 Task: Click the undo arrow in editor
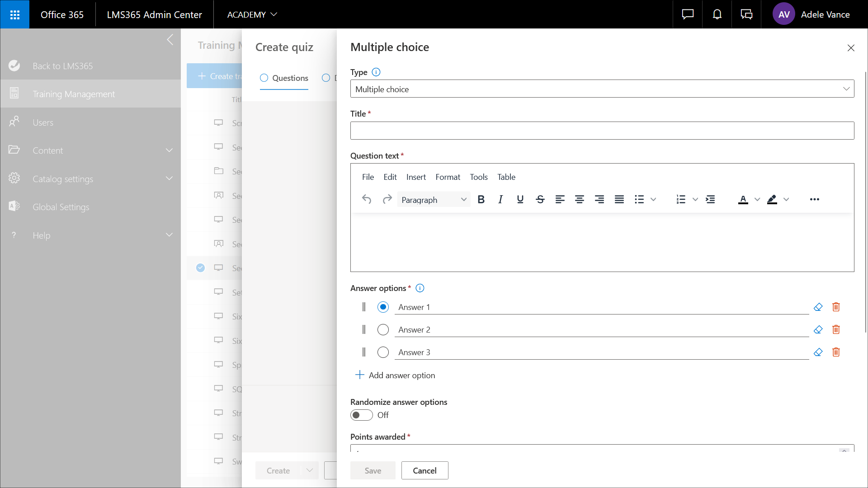tap(367, 199)
